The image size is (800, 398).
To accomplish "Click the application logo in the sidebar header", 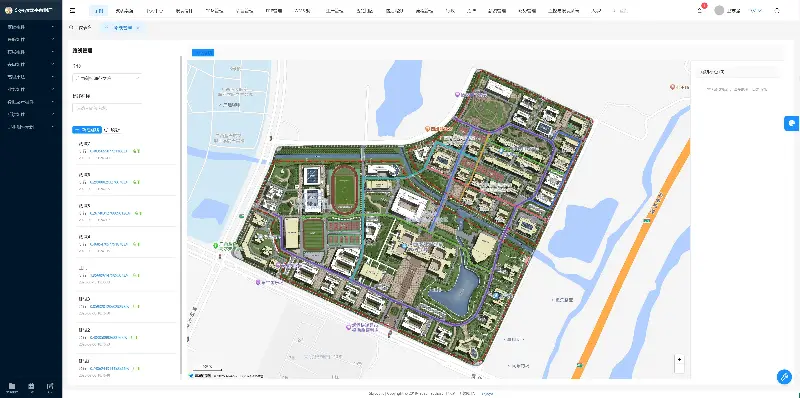I will coord(8,10).
